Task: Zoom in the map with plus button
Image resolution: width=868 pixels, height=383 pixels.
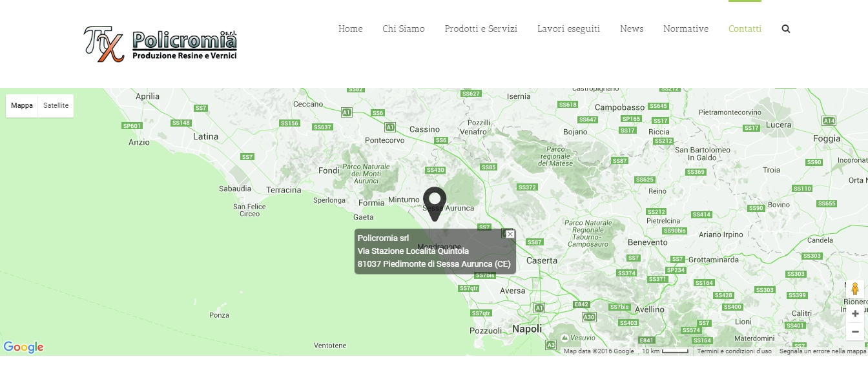Action: (x=855, y=313)
